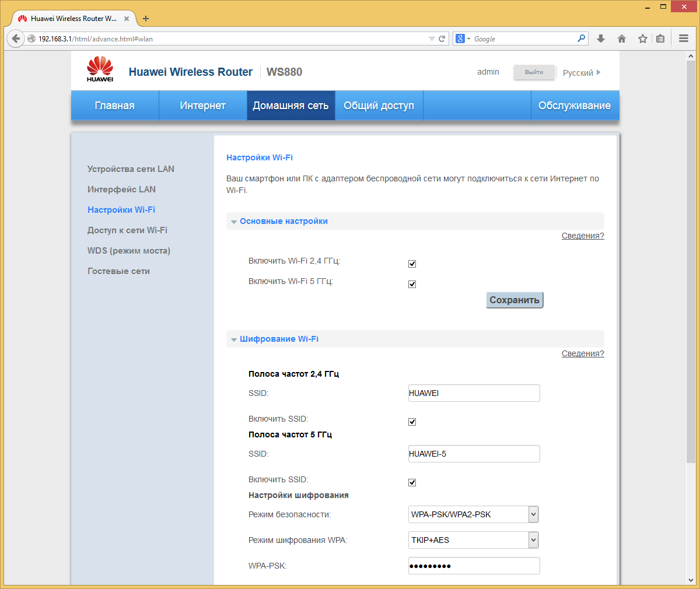The width and height of the screenshot is (700, 589).
Task: Open the Режим безопасности dropdown
Action: click(474, 514)
